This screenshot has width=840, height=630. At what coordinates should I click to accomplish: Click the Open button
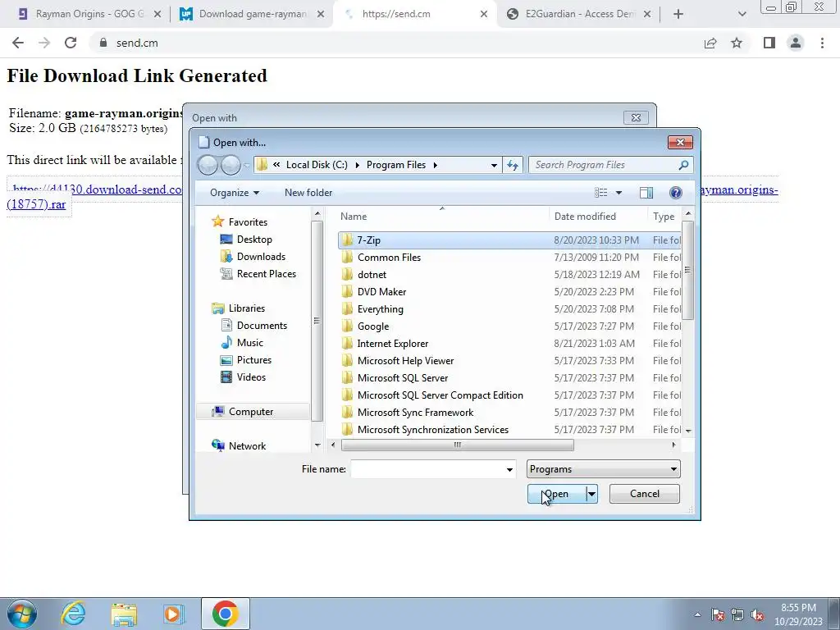coord(557,494)
